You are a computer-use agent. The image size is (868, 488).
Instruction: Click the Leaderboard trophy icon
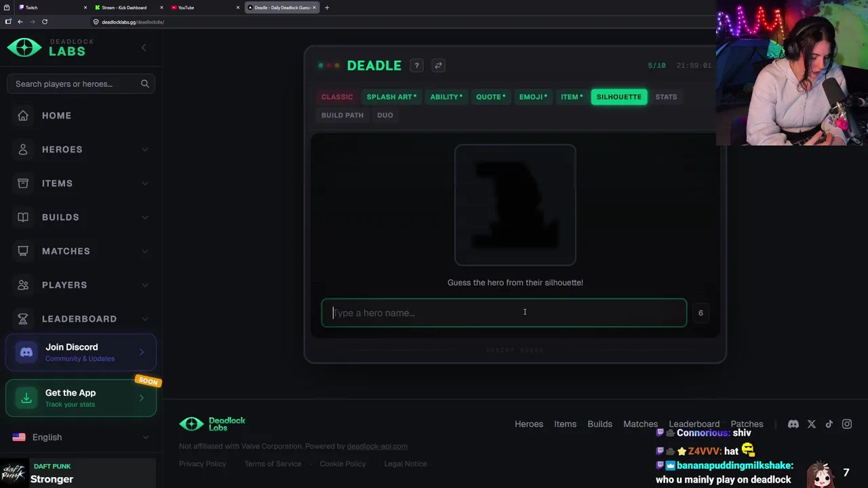(x=23, y=319)
